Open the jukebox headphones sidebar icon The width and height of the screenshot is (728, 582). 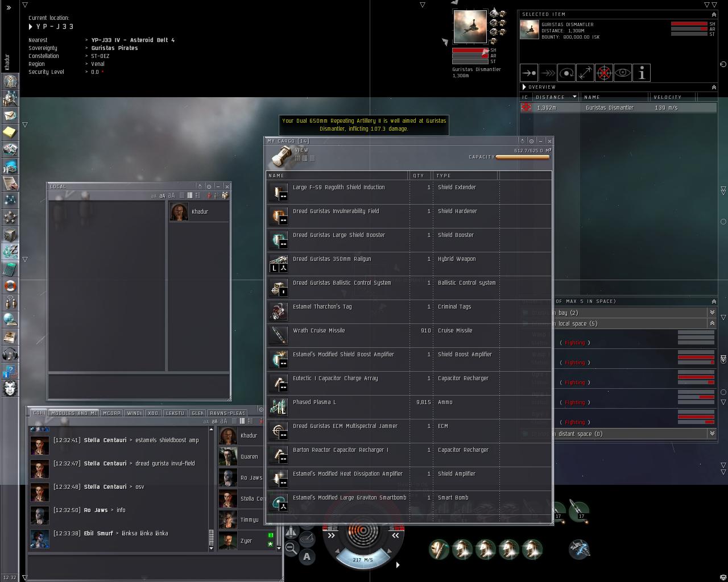pyautogui.click(x=10, y=354)
